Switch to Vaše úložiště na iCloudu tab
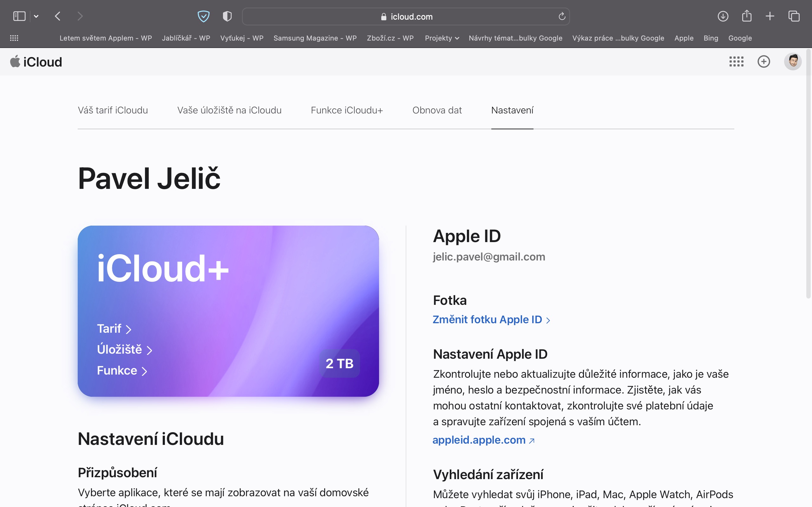This screenshot has width=812, height=507. pos(229,110)
